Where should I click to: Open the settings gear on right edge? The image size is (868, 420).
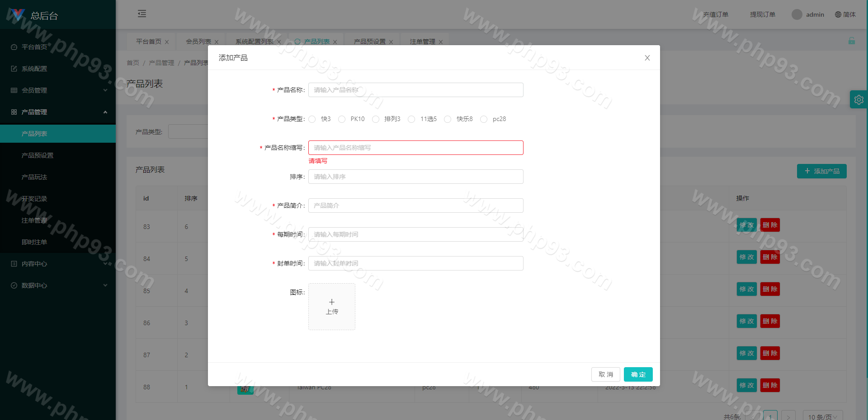pos(859,100)
